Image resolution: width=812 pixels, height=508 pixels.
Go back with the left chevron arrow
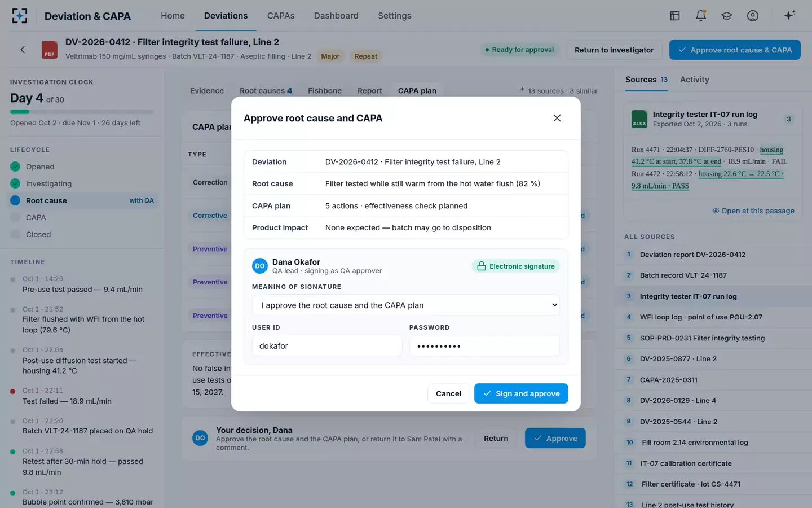pos(23,50)
